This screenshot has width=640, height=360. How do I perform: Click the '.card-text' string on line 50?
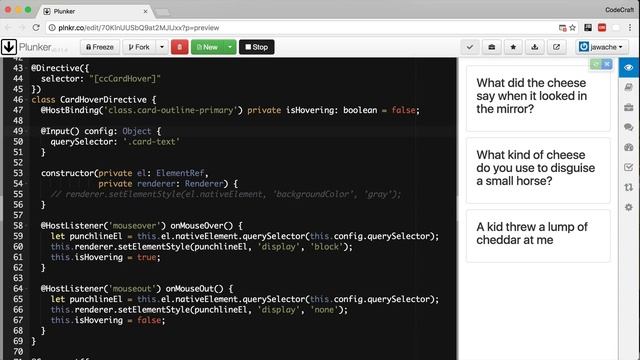pyautogui.click(x=151, y=142)
